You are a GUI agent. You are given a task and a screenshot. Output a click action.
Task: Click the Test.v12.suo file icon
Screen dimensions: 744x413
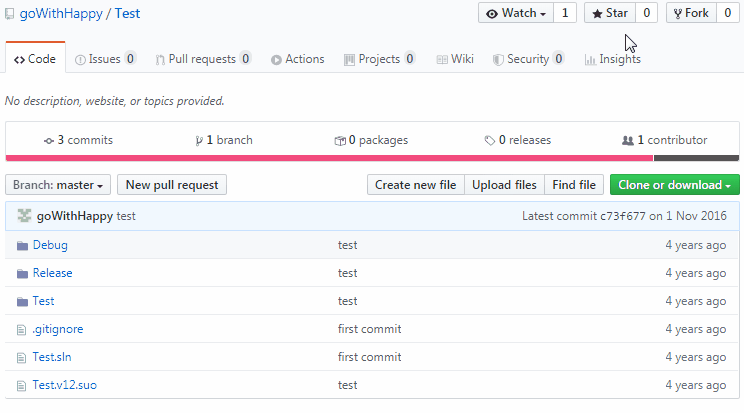point(21,385)
